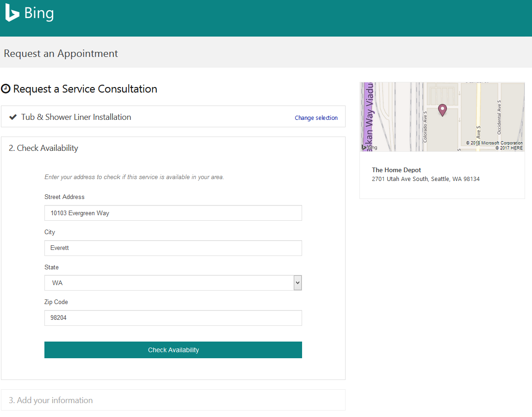Click the Microsoft Corporation copyright on the map
Viewport: 532px width, 417px height.
pos(494,143)
